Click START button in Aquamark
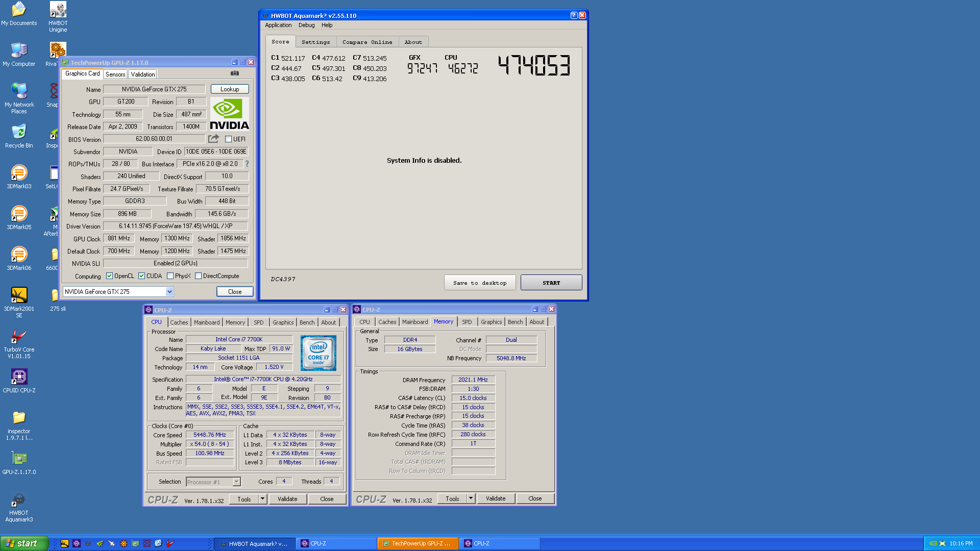This screenshot has width=980, height=551. tap(551, 283)
